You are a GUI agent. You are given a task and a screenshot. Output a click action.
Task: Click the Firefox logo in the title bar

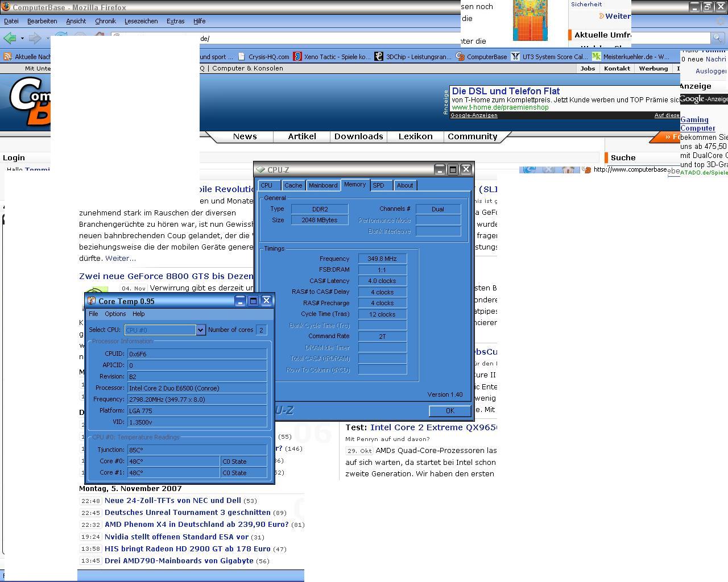[x=6, y=7]
